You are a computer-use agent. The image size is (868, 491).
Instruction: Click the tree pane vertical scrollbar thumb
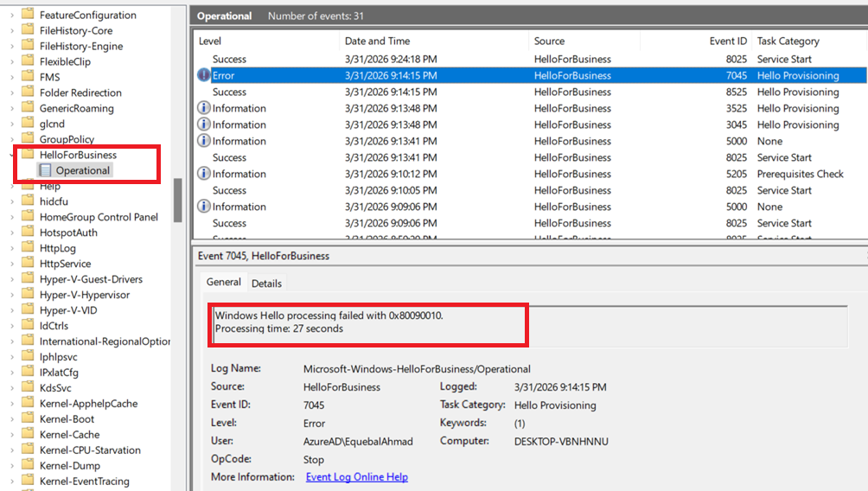(178, 200)
